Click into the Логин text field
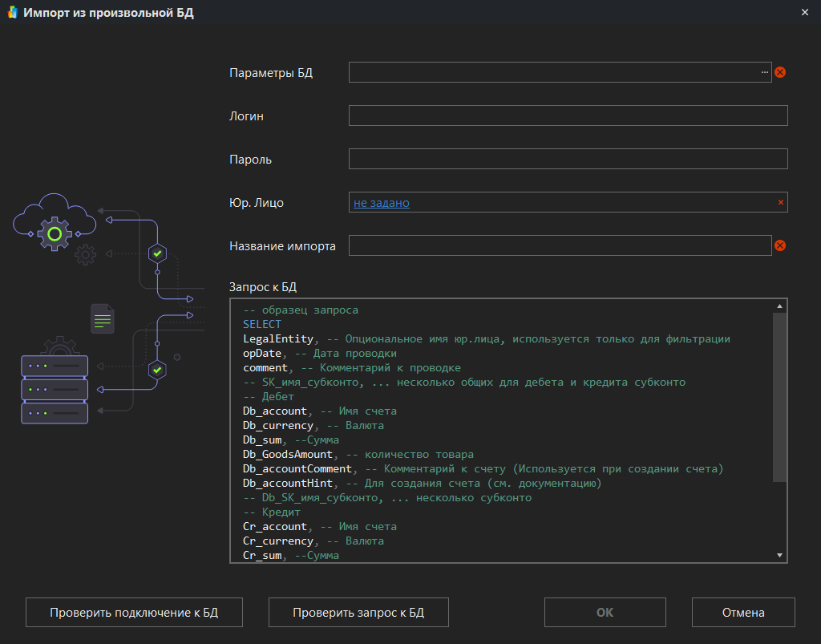This screenshot has width=821, height=644. point(568,115)
